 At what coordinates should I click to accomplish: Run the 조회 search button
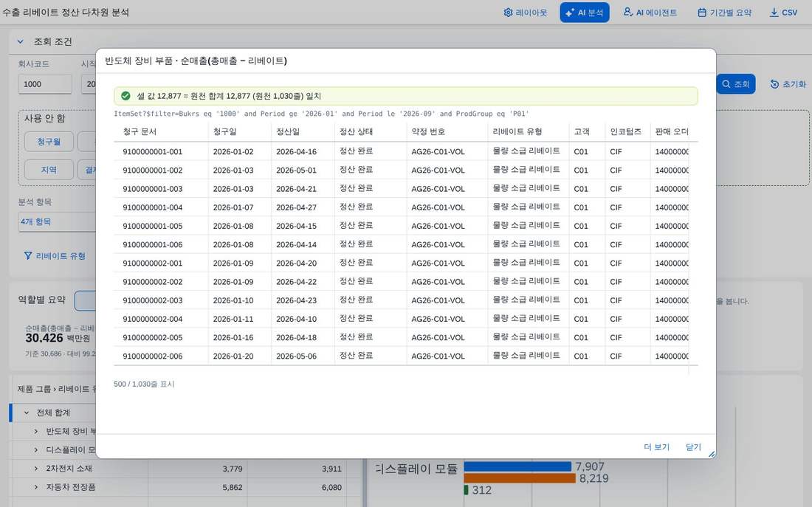click(x=735, y=84)
